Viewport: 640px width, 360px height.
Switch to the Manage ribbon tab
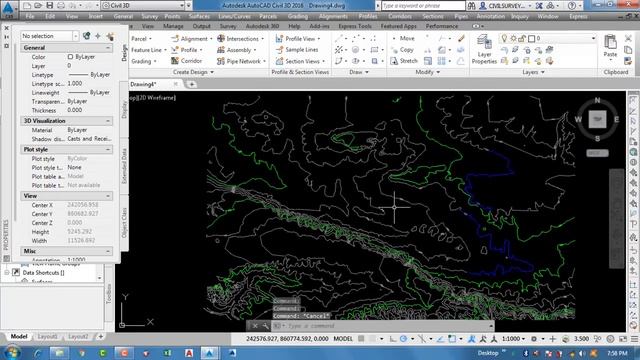click(x=173, y=26)
